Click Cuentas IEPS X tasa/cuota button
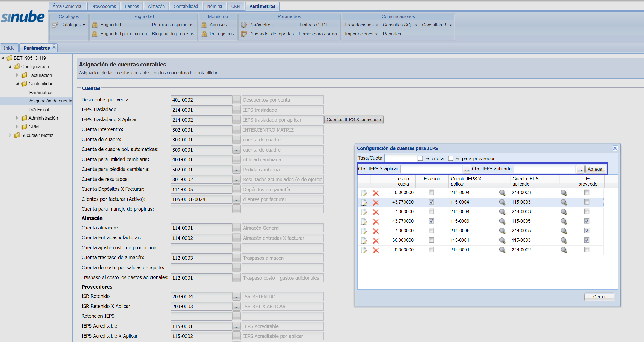The width and height of the screenshot is (644, 342). coord(354,119)
